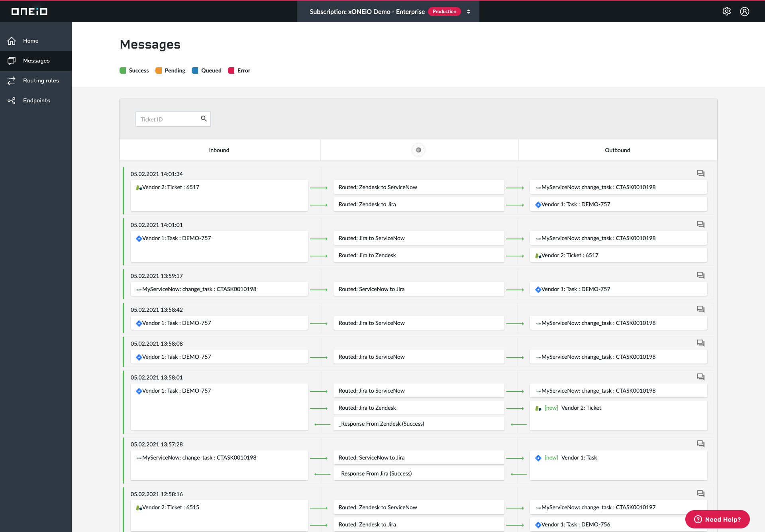Screen dimensions: 765x532
Task: Focus the Ticket ID search field
Action: [x=173, y=119]
